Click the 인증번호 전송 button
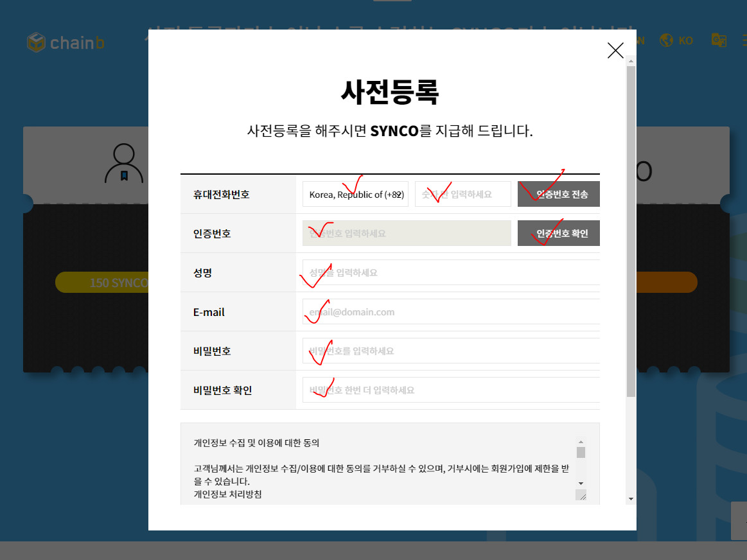The width and height of the screenshot is (747, 560). pyautogui.click(x=558, y=195)
